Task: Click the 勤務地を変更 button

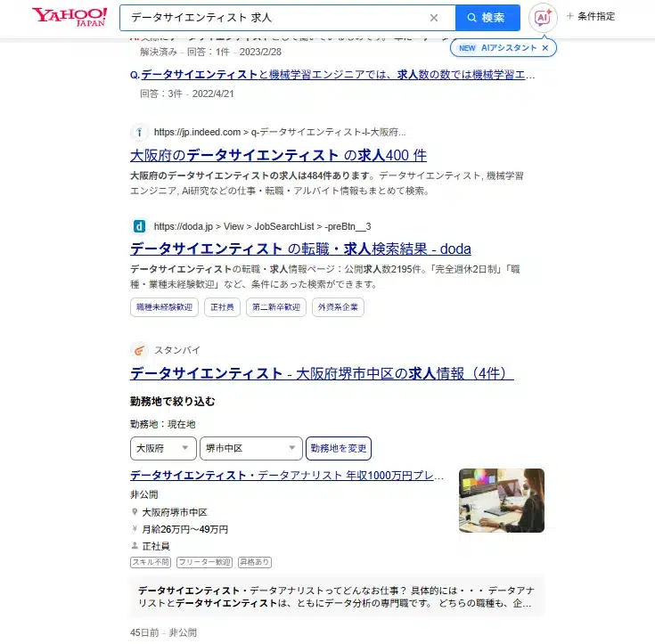Action: click(339, 449)
